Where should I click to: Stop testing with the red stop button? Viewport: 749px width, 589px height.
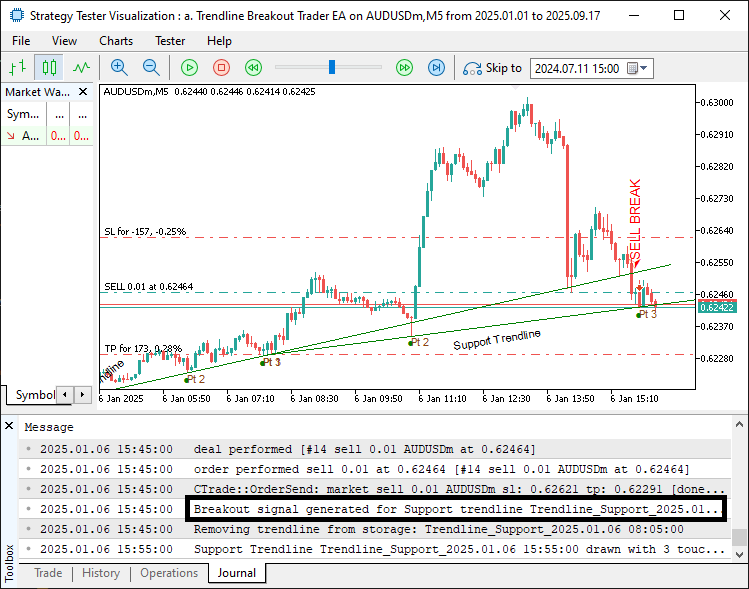pos(221,68)
